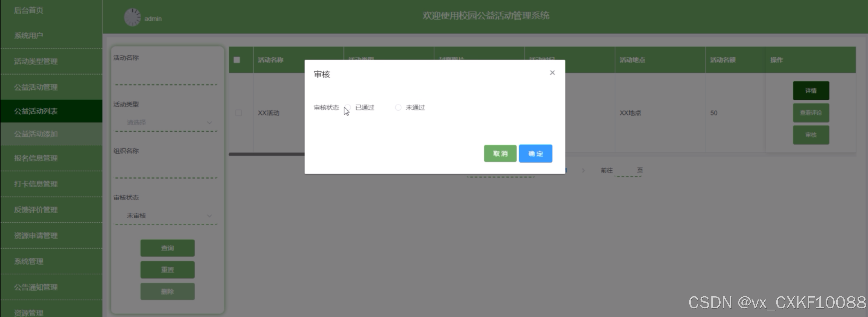Viewport: 868px width, 317px height.
Task: Close the 审核 dialog with X icon
Action: coord(552,73)
